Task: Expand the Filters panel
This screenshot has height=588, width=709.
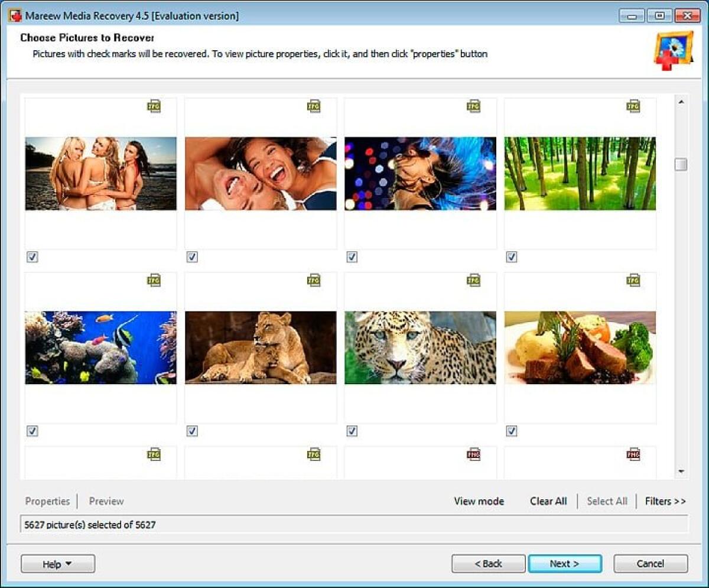Action: tap(665, 501)
